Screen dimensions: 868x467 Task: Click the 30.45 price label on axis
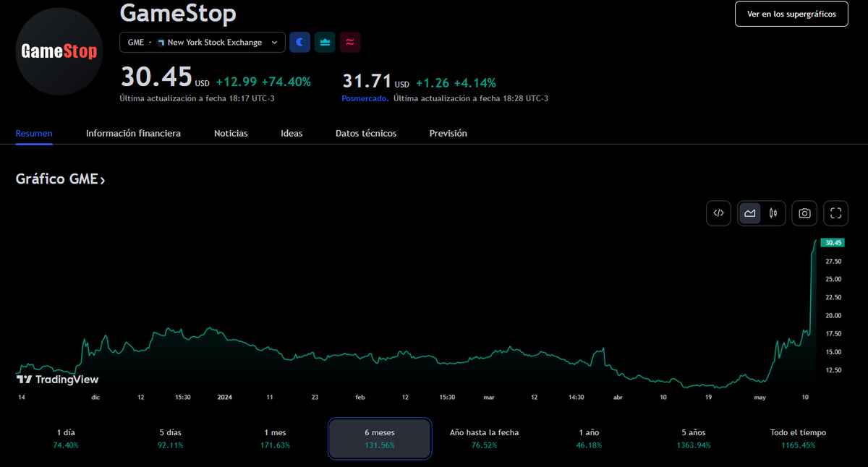point(833,243)
